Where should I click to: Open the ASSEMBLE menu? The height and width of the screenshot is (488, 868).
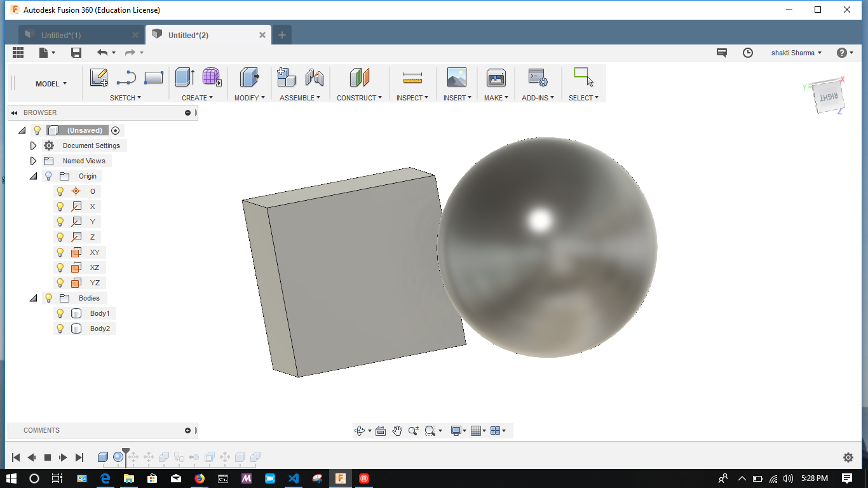300,98
